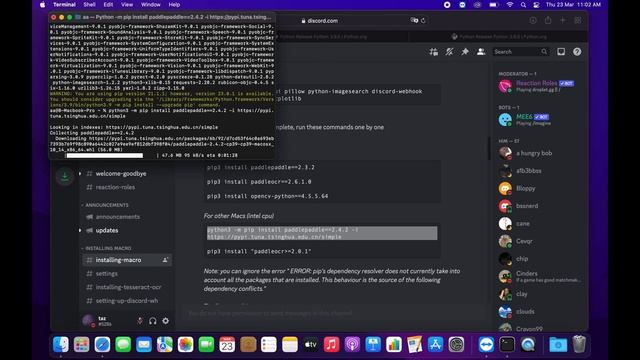The width and height of the screenshot is (640, 360).
Task: Open TeamViewer from Dock
Action: [x=486, y=344]
